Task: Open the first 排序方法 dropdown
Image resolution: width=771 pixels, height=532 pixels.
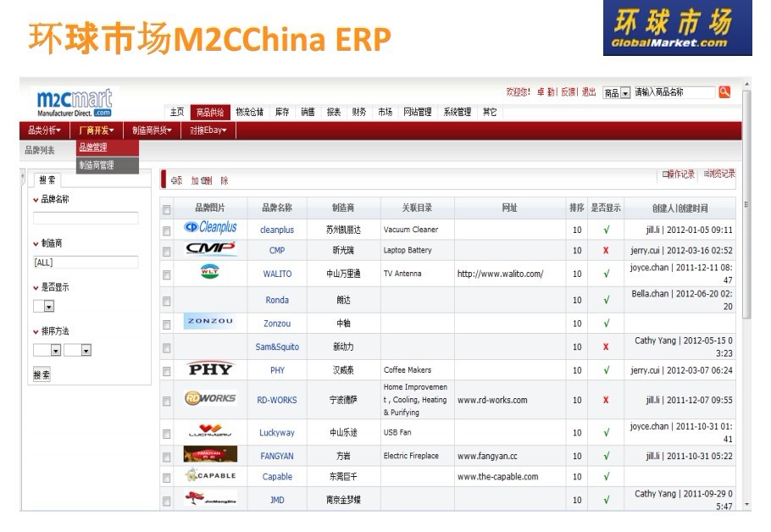Action: pos(47,350)
